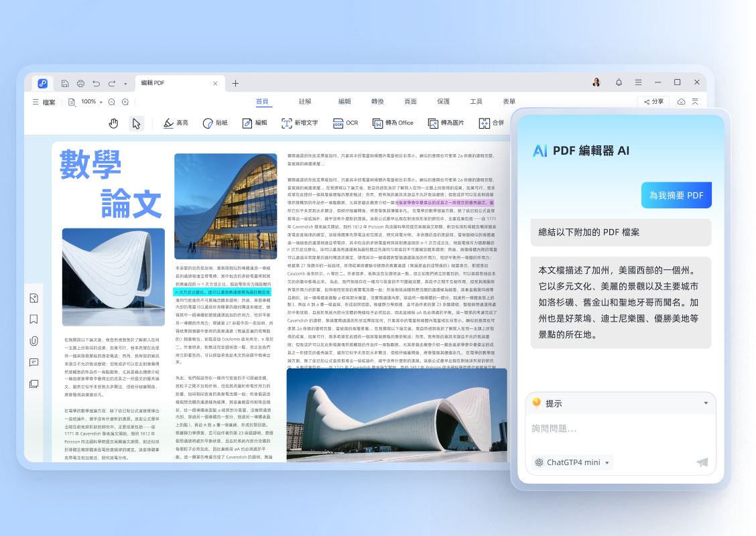Click the print icon in title bar
Image resolution: width=756 pixels, height=536 pixels.
(x=80, y=83)
